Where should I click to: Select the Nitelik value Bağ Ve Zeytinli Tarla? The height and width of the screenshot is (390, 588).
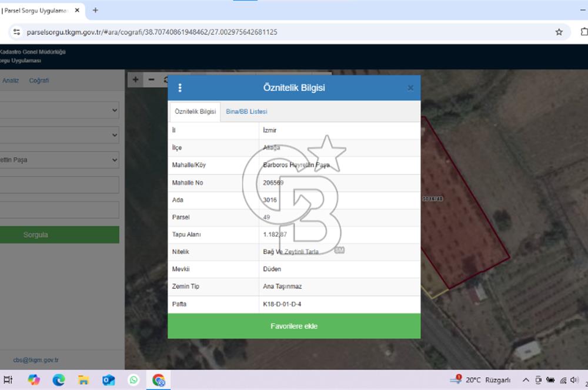pos(290,252)
